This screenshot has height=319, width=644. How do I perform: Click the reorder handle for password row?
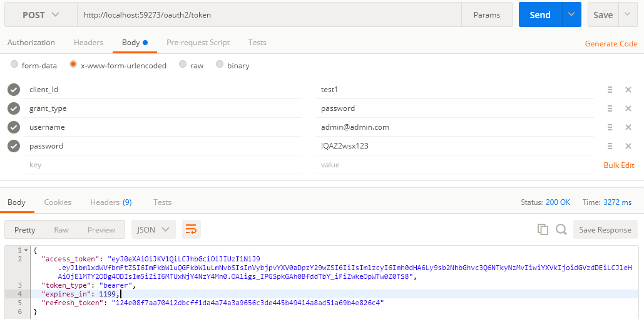click(610, 146)
